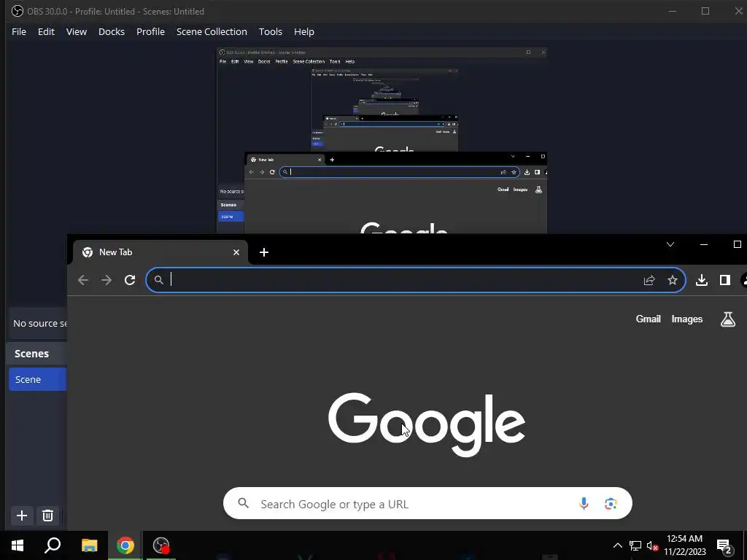Viewport: 747px width, 560px height.
Task: Open the notification center icon
Action: click(x=724, y=545)
